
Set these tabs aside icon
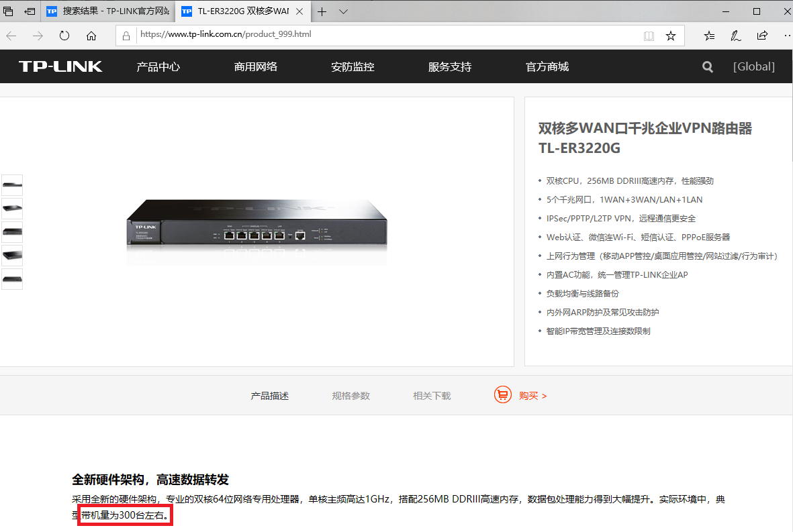pyautogui.click(x=30, y=11)
